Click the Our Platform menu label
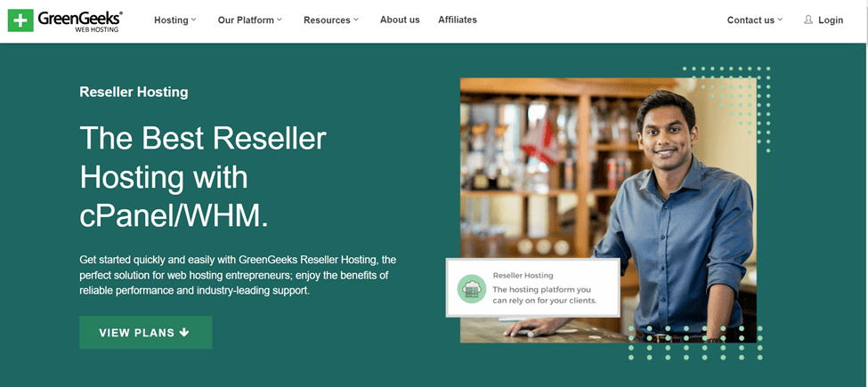This screenshot has width=868, height=387. (x=246, y=20)
